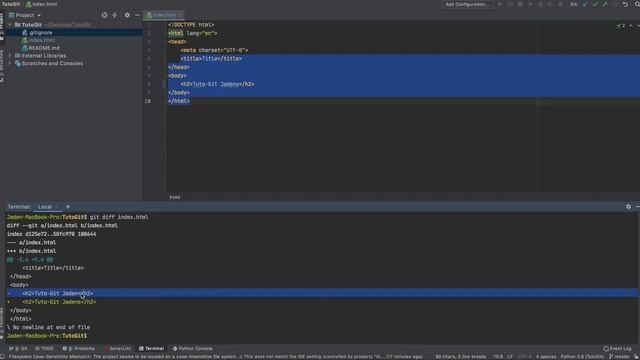Screen dimensions: 640x360
Task: Click the <title>Title</title> line in editor
Action: click(211, 59)
